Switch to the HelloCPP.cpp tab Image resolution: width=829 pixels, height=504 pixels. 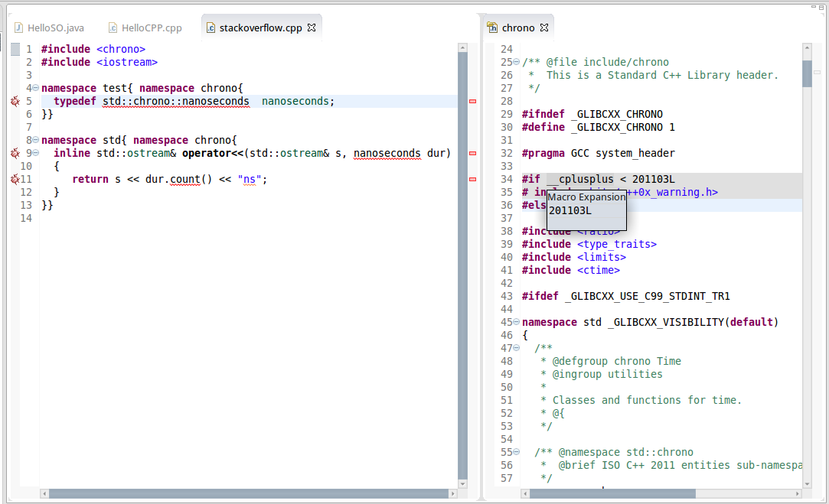[x=145, y=28]
